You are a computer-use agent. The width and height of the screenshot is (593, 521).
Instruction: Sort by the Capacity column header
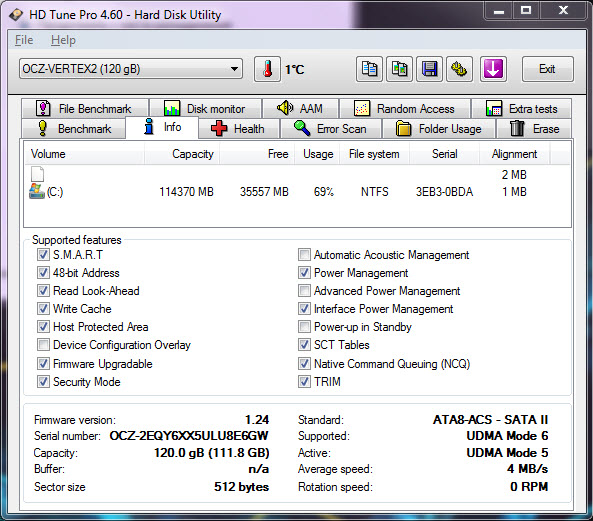click(182, 154)
